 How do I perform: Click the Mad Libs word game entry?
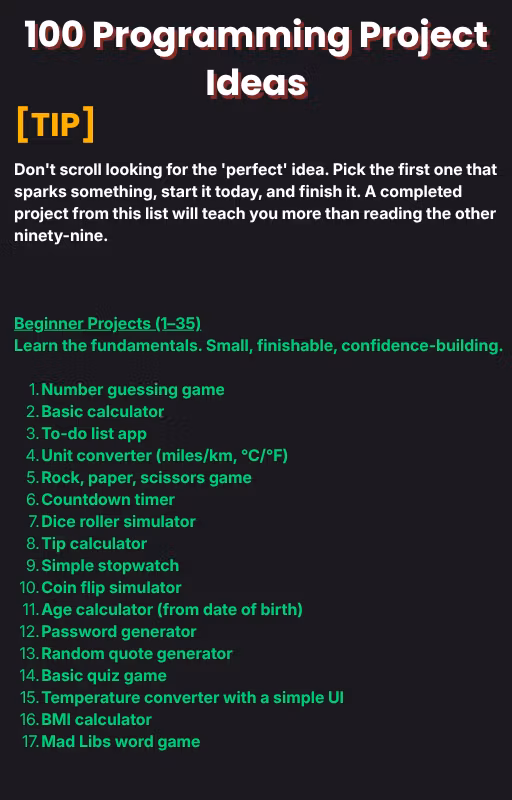[120, 741]
